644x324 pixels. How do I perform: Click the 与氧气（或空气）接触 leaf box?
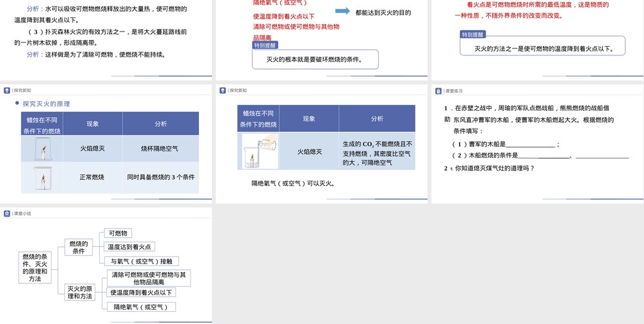click(141, 261)
